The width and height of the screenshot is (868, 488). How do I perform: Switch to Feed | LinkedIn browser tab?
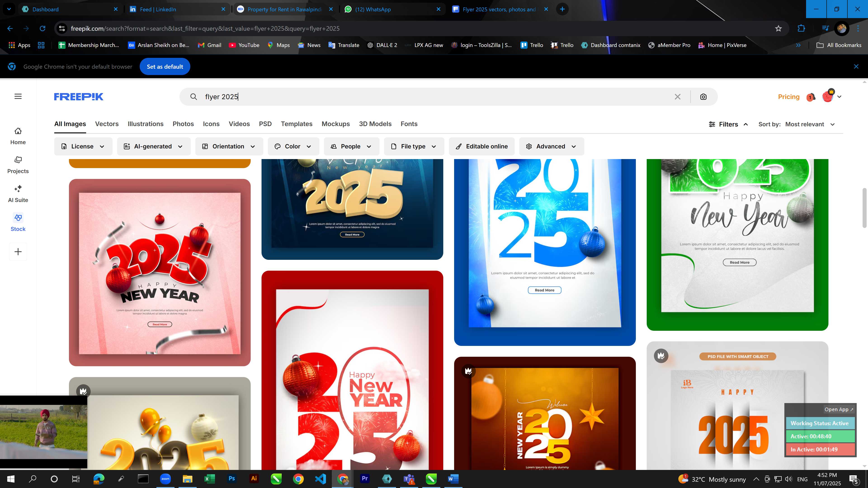[x=177, y=9]
